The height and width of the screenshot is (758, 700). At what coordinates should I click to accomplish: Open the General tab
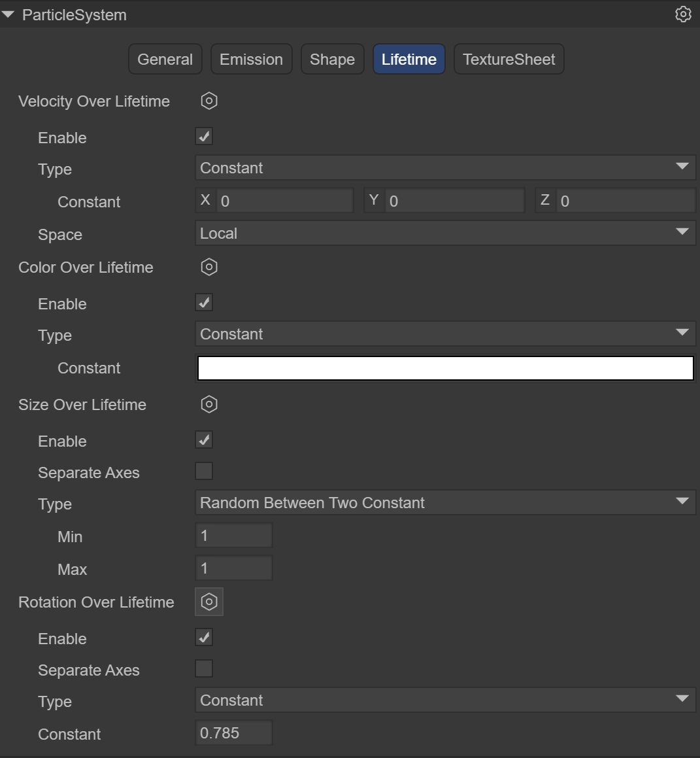(165, 60)
